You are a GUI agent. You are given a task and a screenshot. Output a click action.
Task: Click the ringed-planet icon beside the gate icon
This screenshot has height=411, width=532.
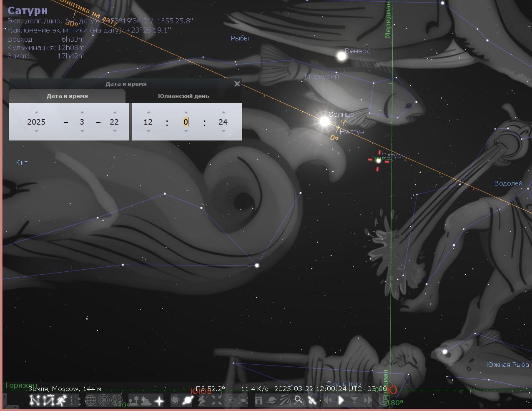(x=272, y=401)
